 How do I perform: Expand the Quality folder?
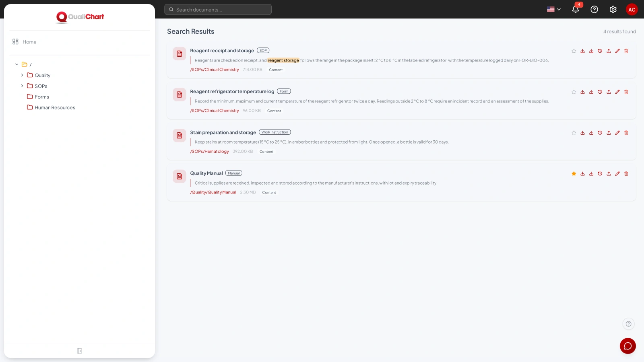click(x=22, y=75)
